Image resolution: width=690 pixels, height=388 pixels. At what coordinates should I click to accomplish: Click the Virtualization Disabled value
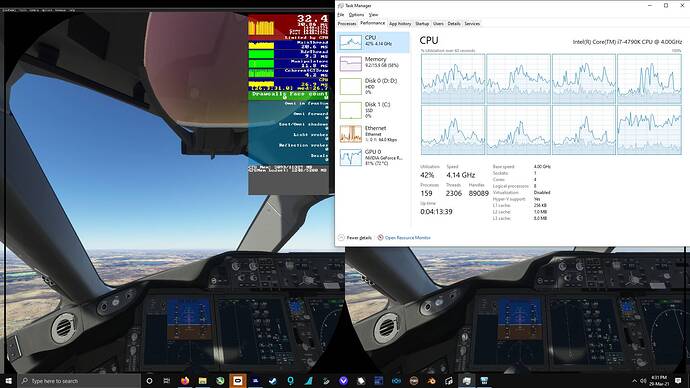pos(542,193)
